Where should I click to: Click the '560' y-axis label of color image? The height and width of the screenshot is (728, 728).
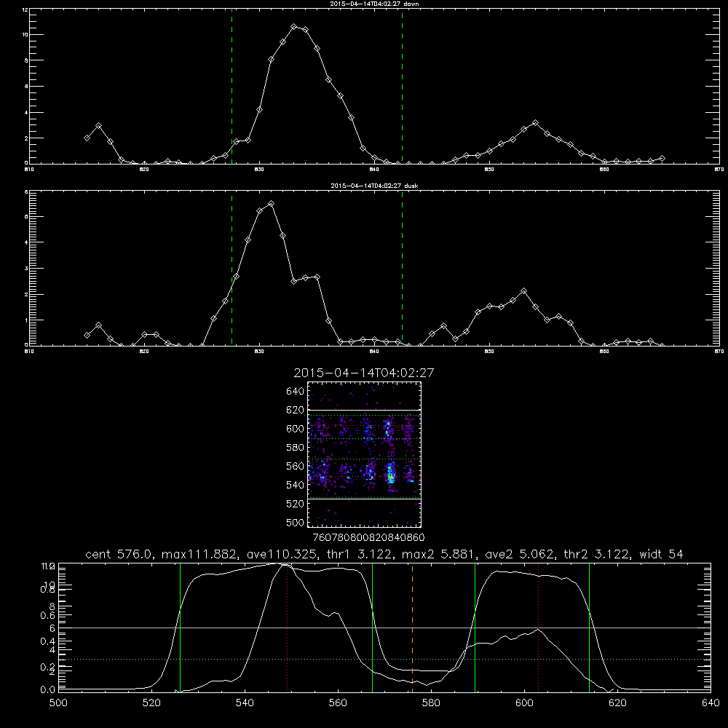[x=296, y=466]
